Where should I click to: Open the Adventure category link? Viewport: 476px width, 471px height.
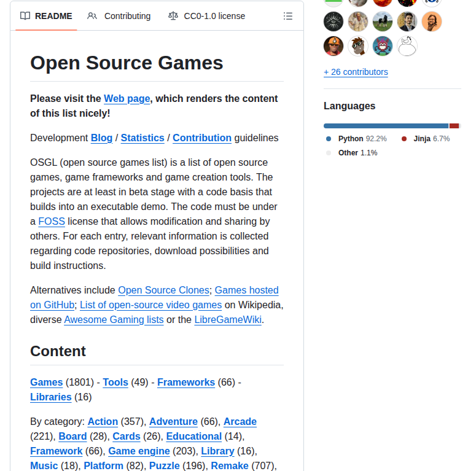[173, 421]
